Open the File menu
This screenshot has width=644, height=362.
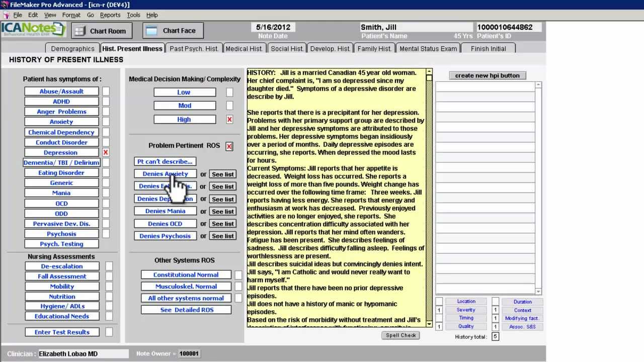[18, 15]
